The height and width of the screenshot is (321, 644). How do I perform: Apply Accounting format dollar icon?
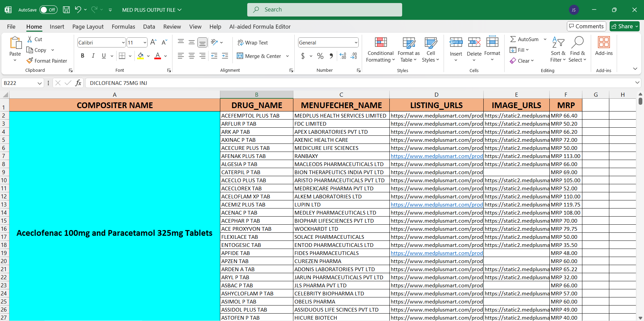303,56
